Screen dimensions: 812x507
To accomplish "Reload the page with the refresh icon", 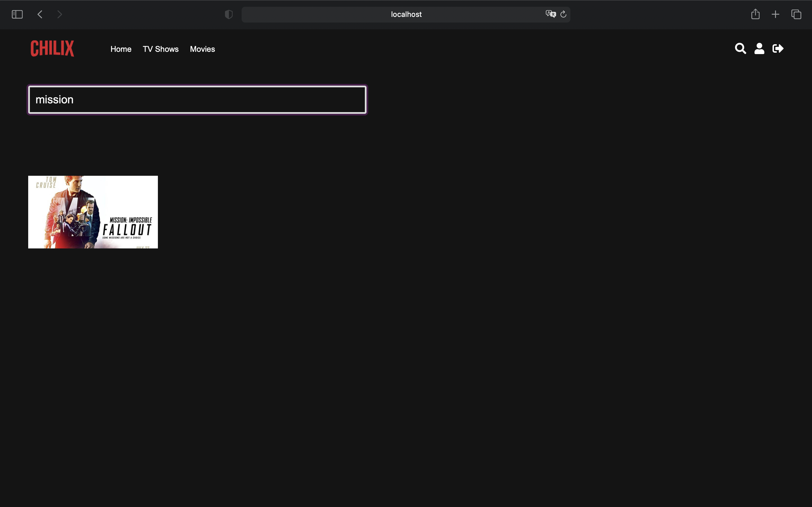I will pyautogui.click(x=563, y=14).
